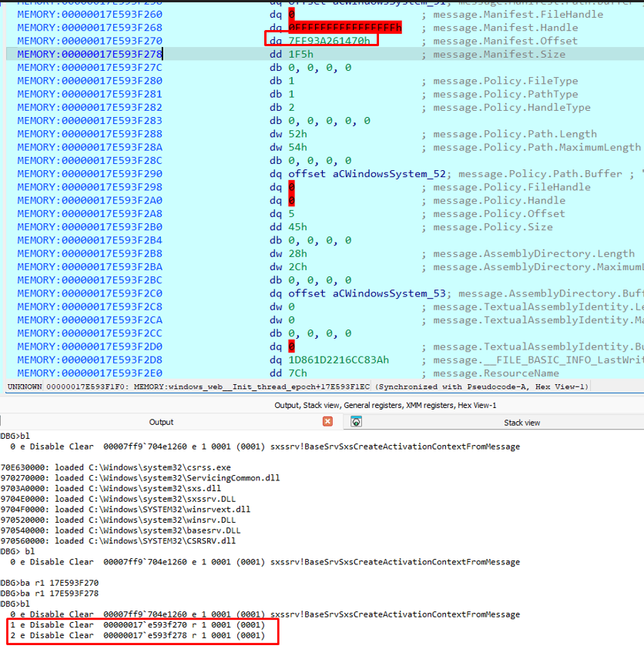Click output line loaded winsrvext.dll
644x649 pixels.
126,509
